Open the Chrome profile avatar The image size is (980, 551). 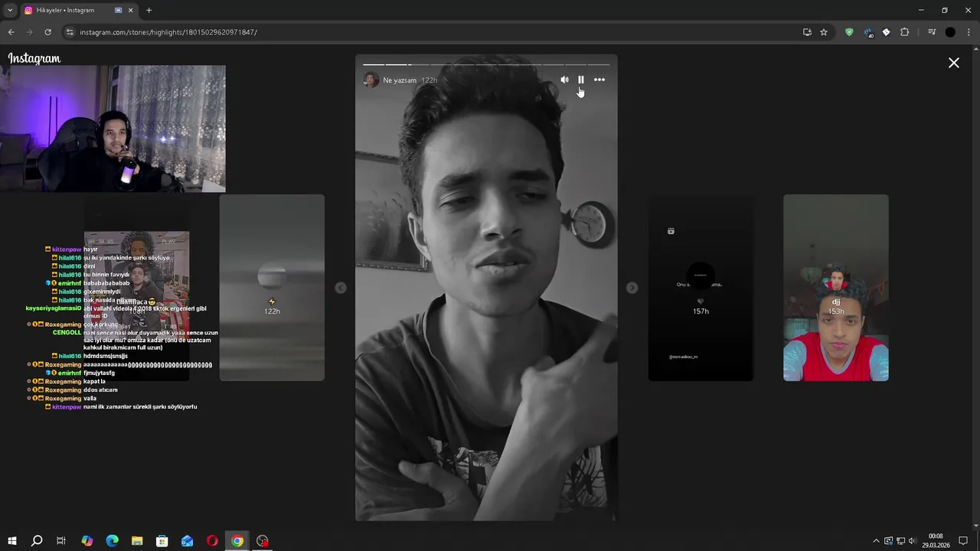(950, 32)
